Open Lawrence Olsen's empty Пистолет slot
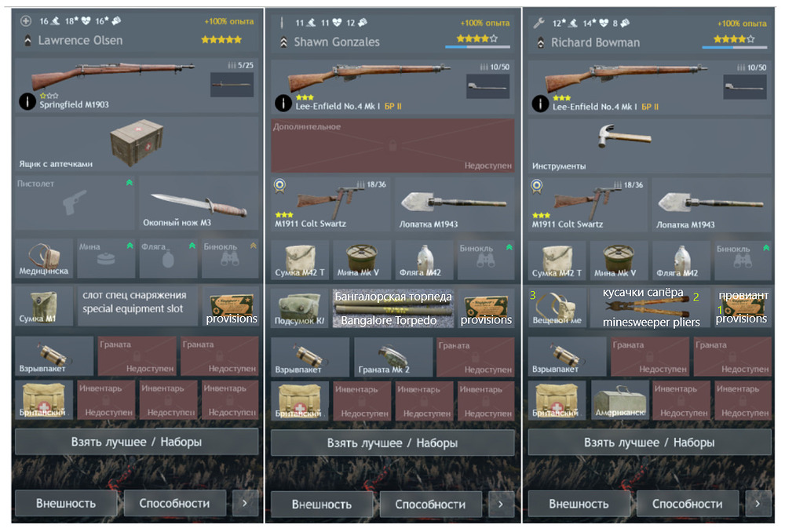This screenshot has height=532, width=785. pos(75,202)
